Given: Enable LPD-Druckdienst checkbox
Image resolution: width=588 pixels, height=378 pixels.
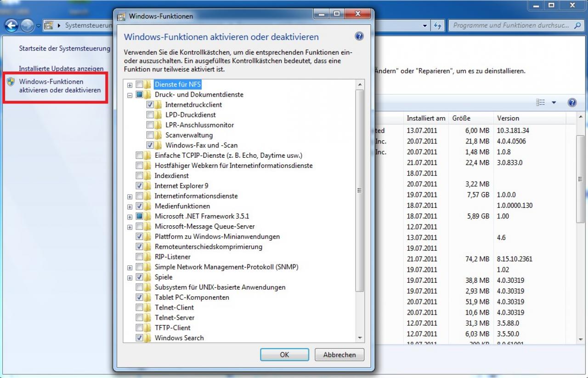Looking at the screenshot, I should [150, 115].
